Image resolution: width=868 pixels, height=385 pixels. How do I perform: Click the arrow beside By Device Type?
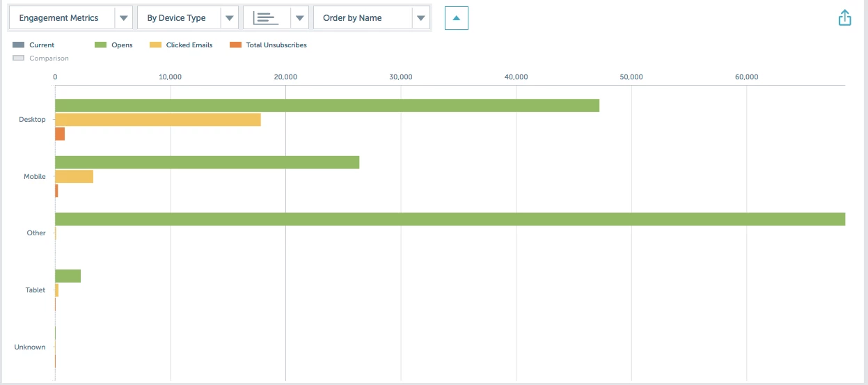[x=229, y=18]
